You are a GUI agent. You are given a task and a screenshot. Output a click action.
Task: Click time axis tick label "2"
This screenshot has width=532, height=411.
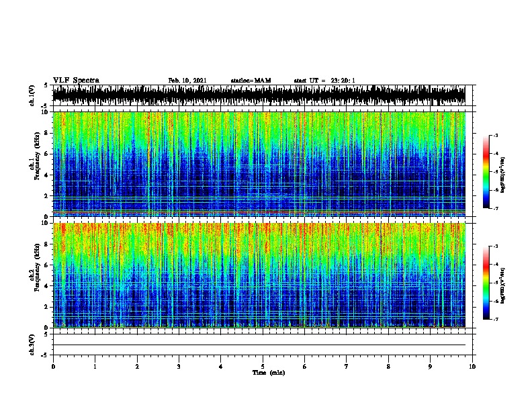[137, 367]
